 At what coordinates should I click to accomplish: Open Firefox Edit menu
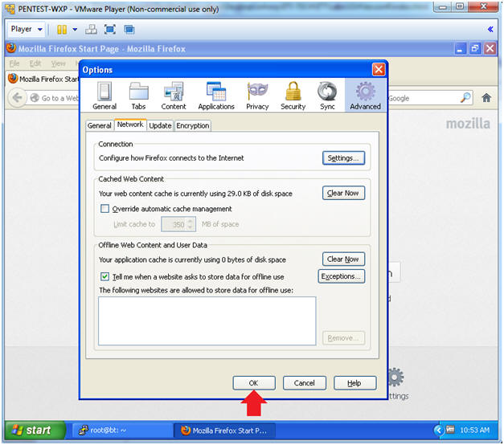(x=35, y=63)
